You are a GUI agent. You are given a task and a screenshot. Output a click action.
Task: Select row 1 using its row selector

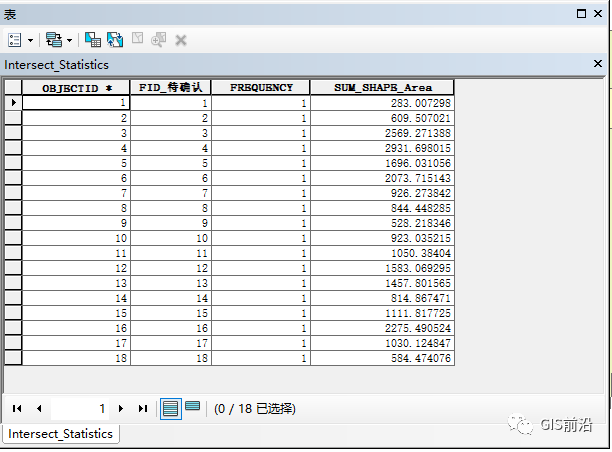13,103
